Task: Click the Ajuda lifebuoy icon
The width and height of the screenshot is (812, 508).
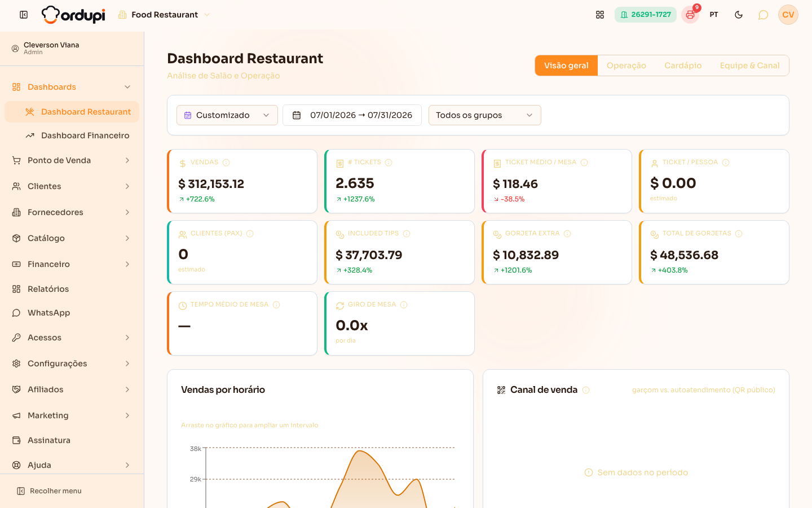Action: 16,465
